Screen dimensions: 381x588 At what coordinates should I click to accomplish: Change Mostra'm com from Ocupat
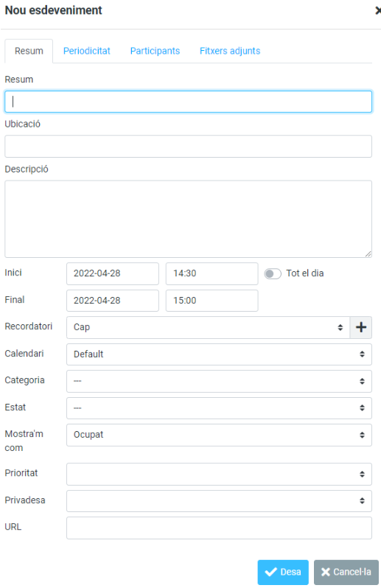point(219,435)
